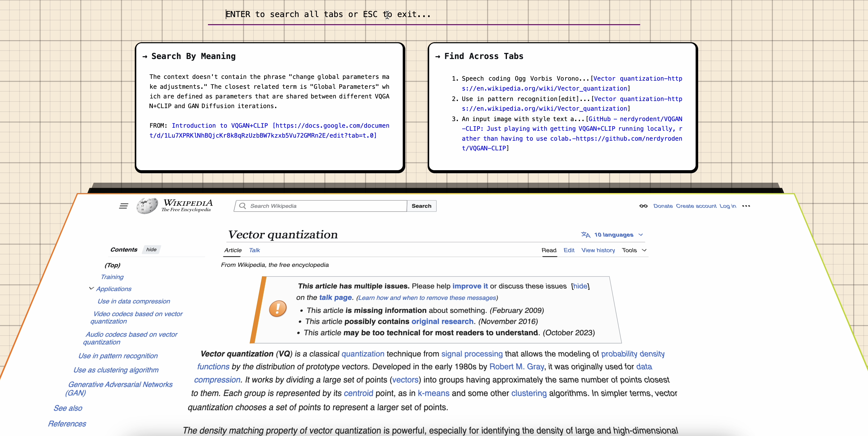The image size is (868, 436).
Task: Focus the search all tabs text field
Action: tap(423, 14)
